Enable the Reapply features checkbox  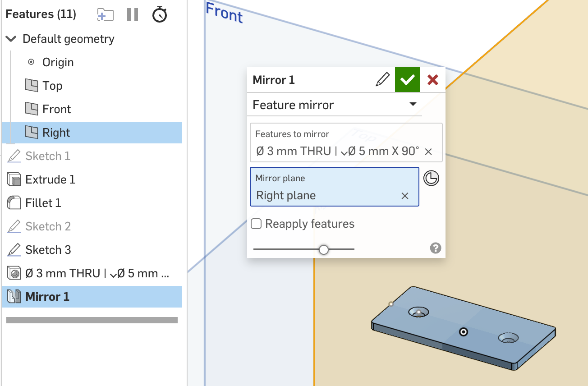point(256,224)
